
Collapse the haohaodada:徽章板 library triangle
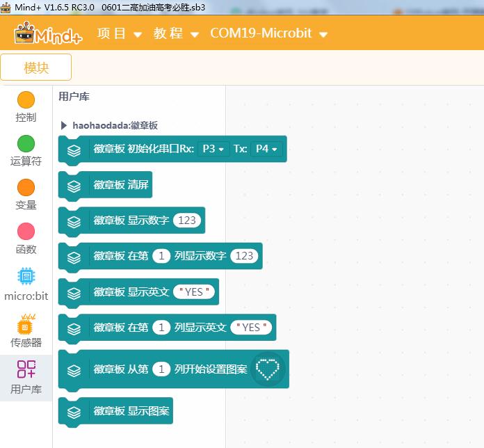coord(64,125)
